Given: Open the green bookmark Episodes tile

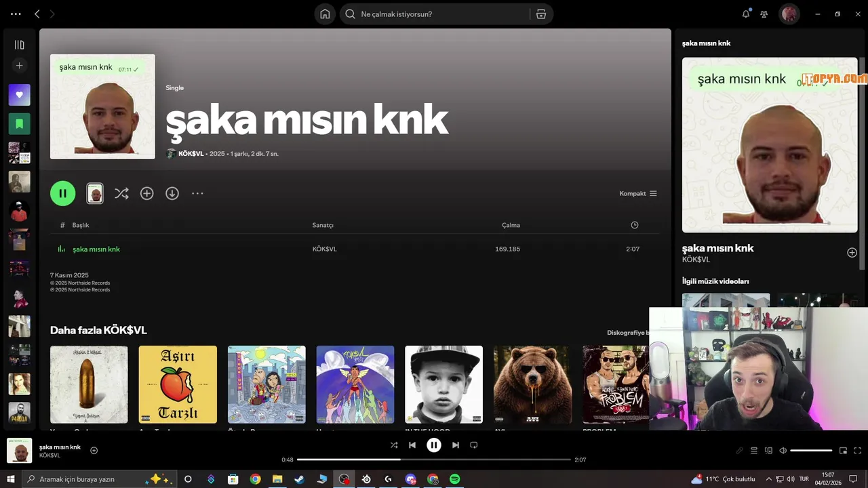Looking at the screenshot, I should [x=19, y=124].
